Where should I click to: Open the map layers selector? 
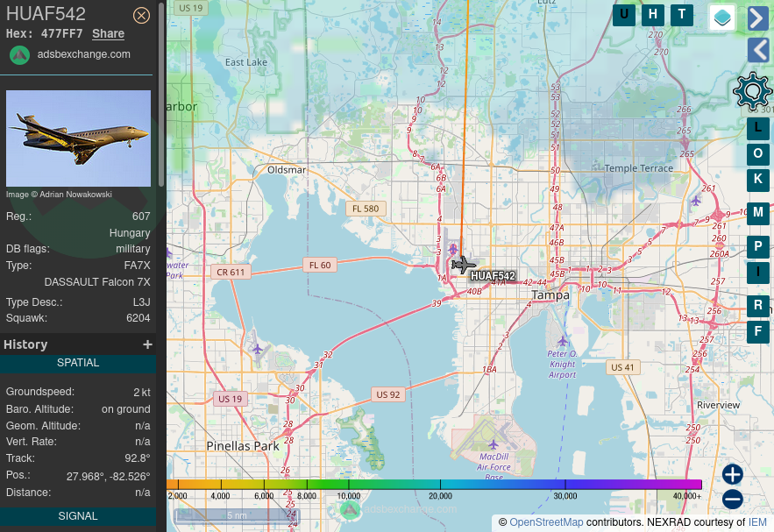[x=722, y=18]
